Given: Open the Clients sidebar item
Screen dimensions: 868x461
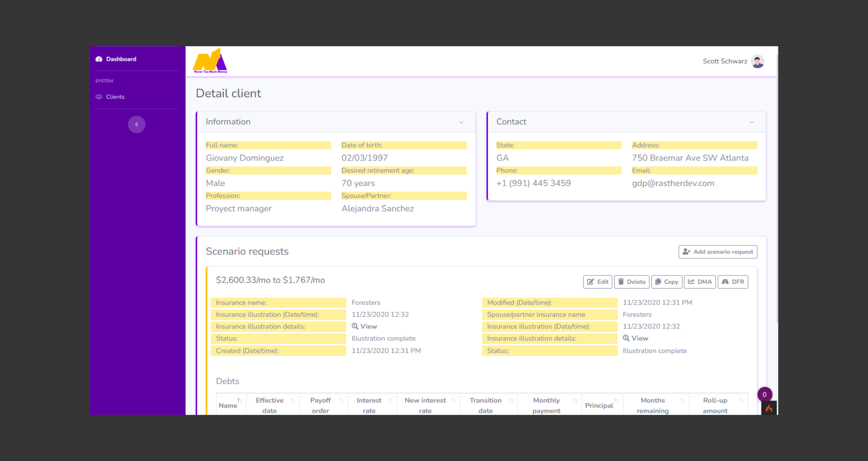Looking at the screenshot, I should point(110,97).
